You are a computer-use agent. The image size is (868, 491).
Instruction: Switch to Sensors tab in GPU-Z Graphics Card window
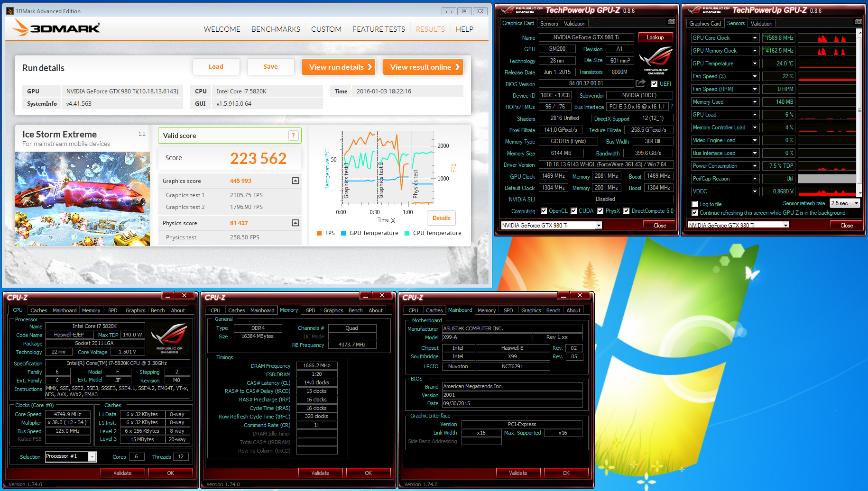coord(549,24)
